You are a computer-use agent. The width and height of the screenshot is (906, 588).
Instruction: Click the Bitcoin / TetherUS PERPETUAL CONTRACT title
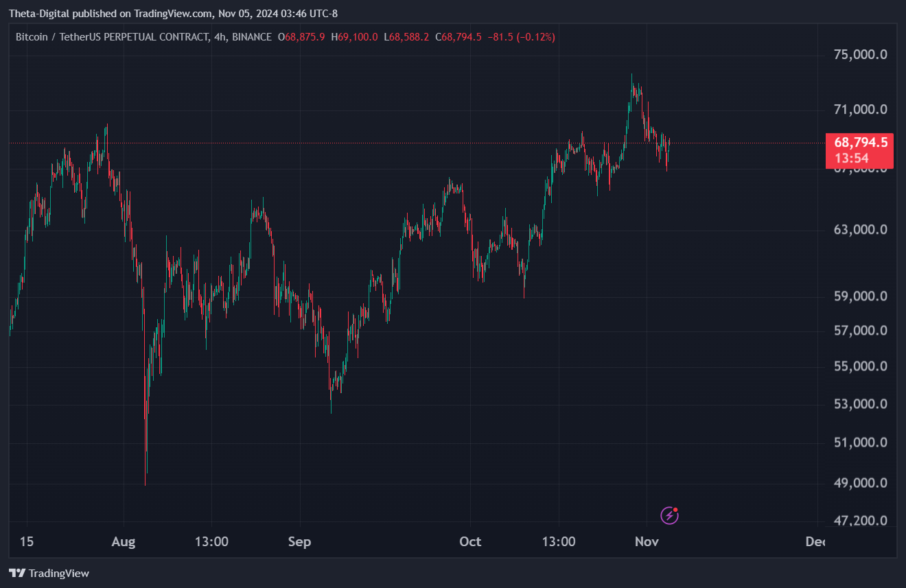pyautogui.click(x=112, y=37)
